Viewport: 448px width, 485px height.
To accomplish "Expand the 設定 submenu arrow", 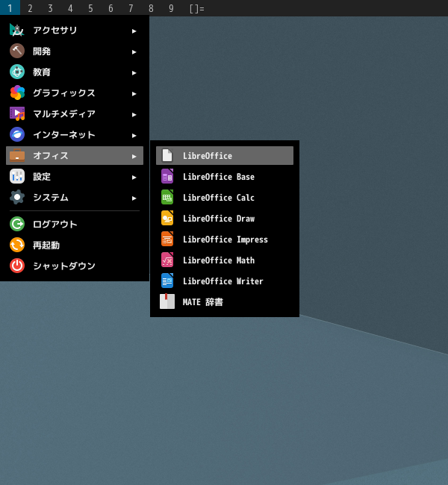I will click(x=134, y=178).
